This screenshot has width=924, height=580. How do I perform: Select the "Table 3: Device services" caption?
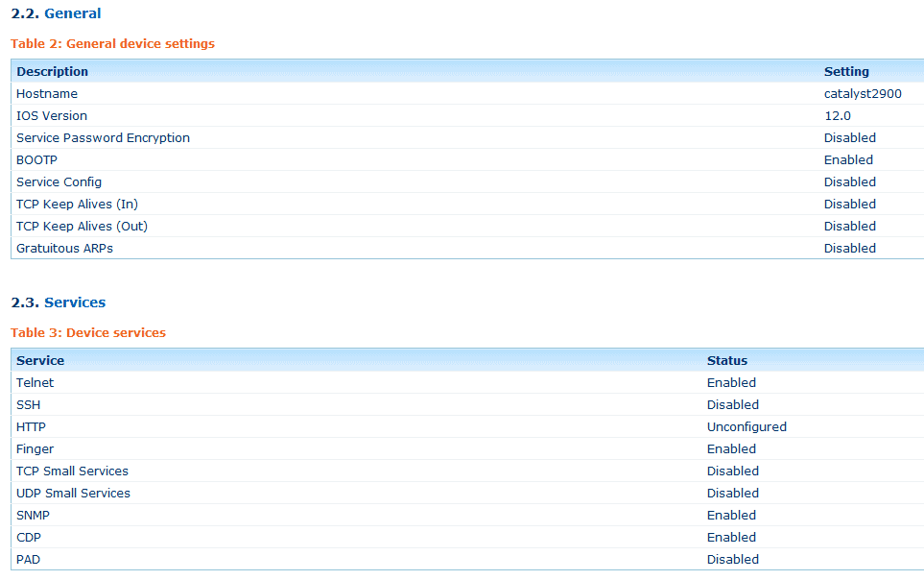click(x=88, y=333)
